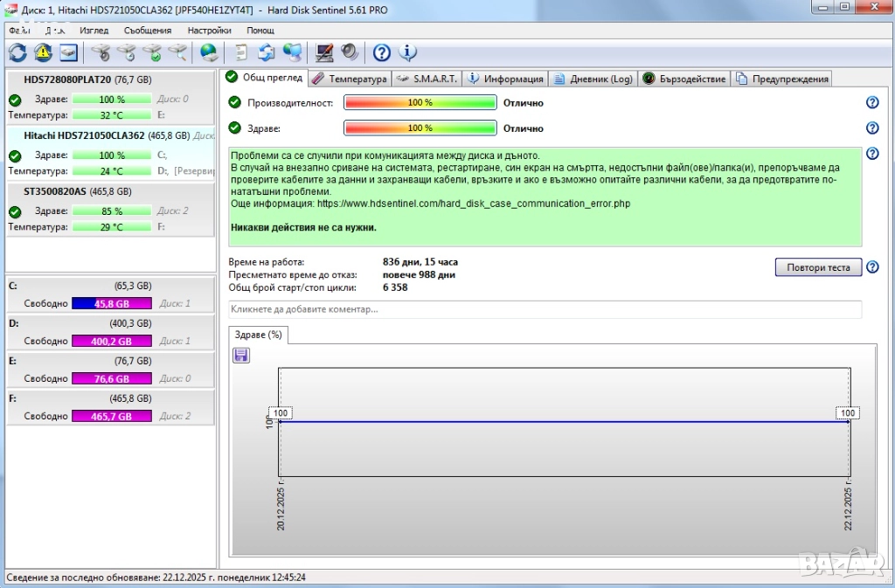This screenshot has height=588, width=895.
Task: Open the Изглед menu
Action: pos(94,30)
